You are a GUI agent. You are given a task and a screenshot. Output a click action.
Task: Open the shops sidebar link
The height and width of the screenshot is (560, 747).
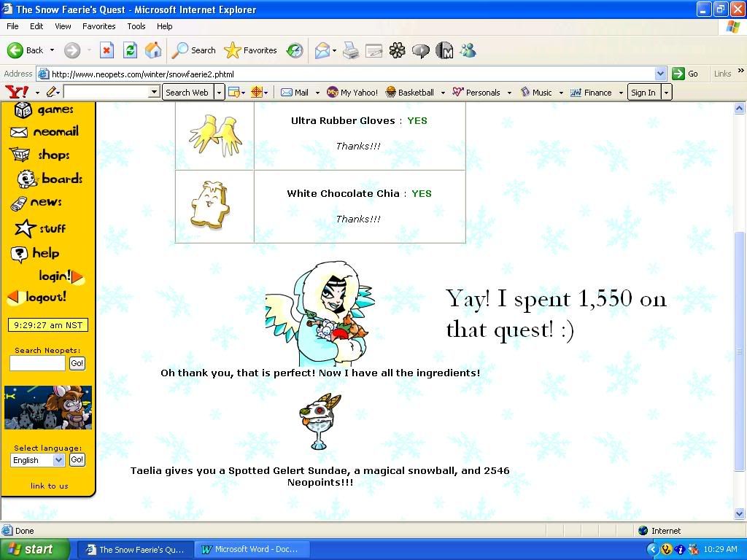[39, 155]
